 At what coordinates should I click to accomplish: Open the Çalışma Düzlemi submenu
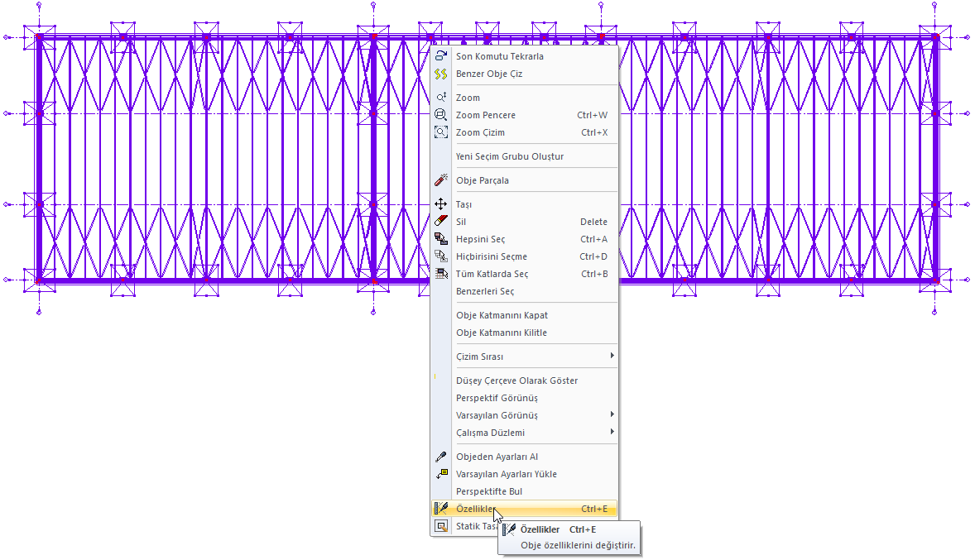click(524, 433)
